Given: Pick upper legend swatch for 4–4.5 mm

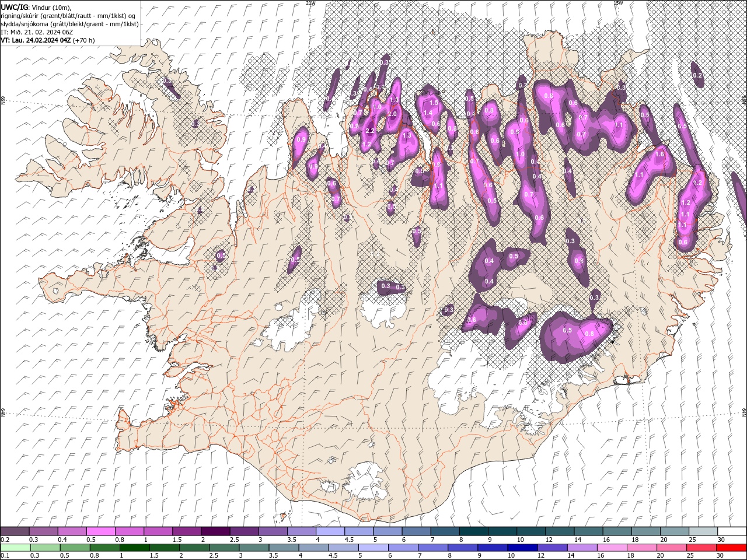Looking at the screenshot, I should coord(330,531).
